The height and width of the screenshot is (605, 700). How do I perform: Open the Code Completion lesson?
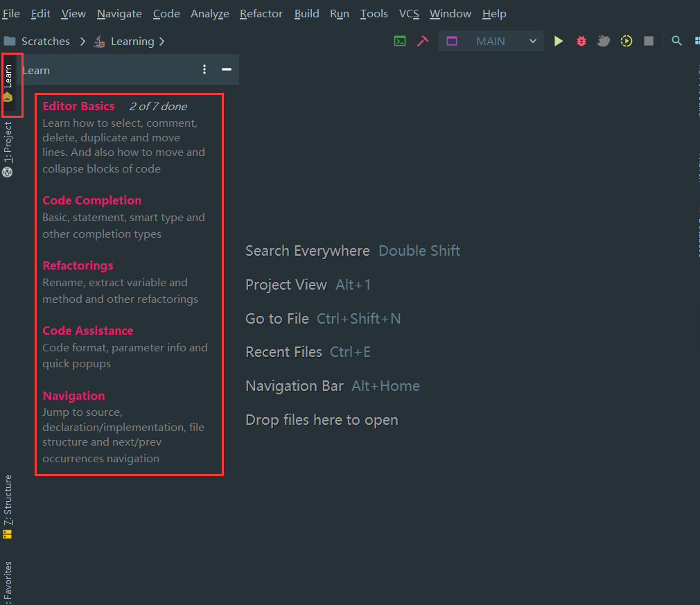(91, 200)
